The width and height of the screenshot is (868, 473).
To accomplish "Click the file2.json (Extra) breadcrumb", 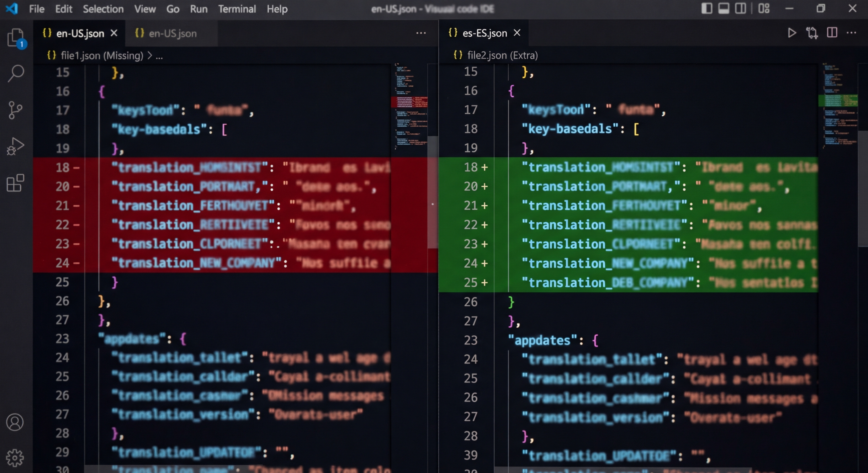I will point(502,55).
